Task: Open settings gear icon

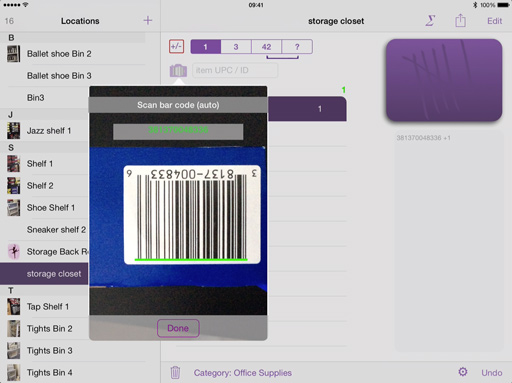Action: [x=463, y=372]
